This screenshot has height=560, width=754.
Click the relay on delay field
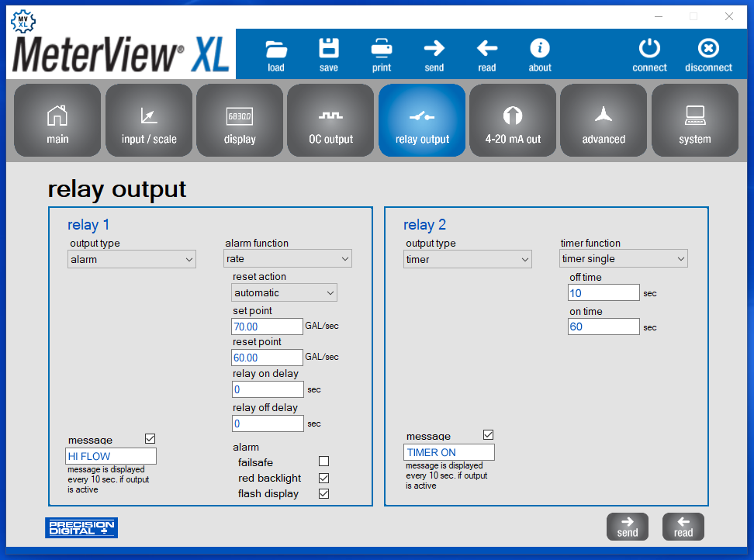[268, 389]
